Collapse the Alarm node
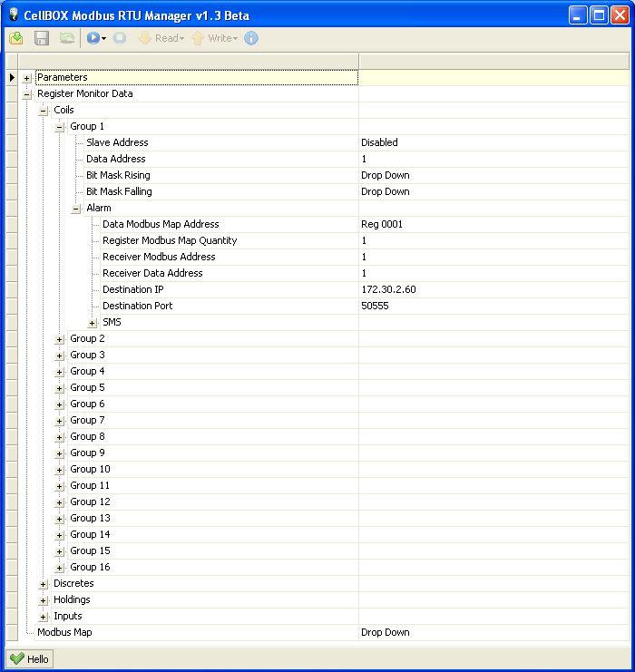Image resolution: width=635 pixels, height=672 pixels. pyautogui.click(x=76, y=209)
